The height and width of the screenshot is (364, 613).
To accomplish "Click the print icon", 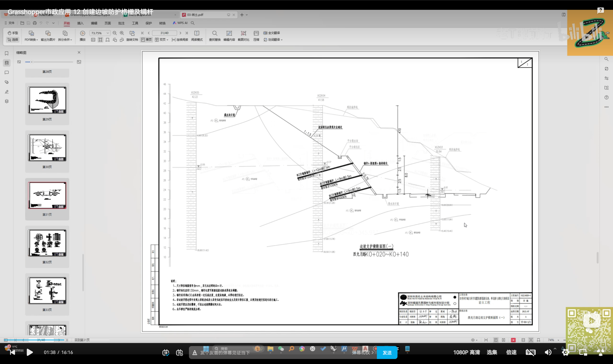I will point(35,23).
